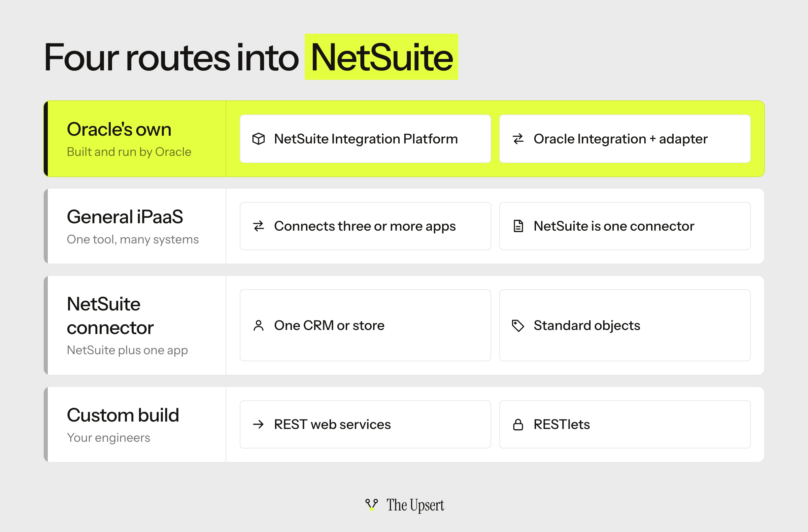Click the document icon beside NetSuite is one connector
Viewport: 808px width, 532px height.
coord(518,226)
